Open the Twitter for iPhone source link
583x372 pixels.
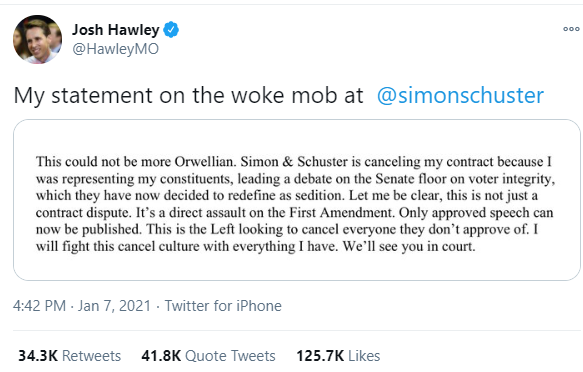tap(223, 306)
